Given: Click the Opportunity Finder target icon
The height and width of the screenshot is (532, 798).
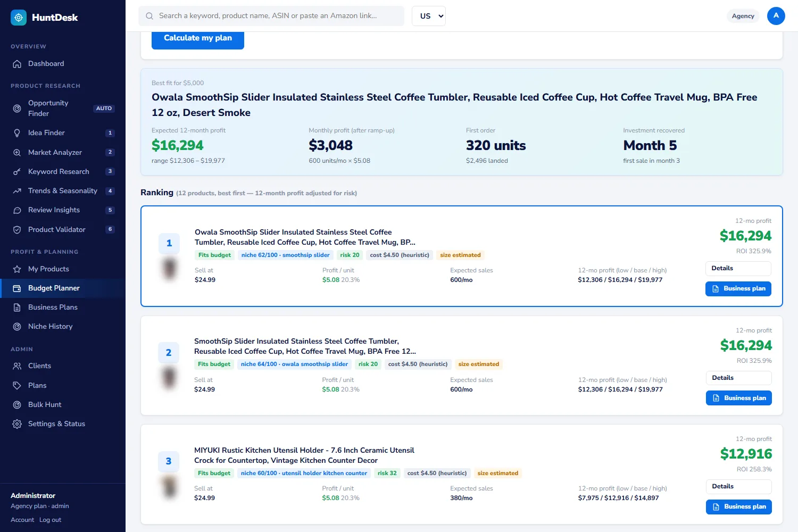Looking at the screenshot, I should pos(17,109).
